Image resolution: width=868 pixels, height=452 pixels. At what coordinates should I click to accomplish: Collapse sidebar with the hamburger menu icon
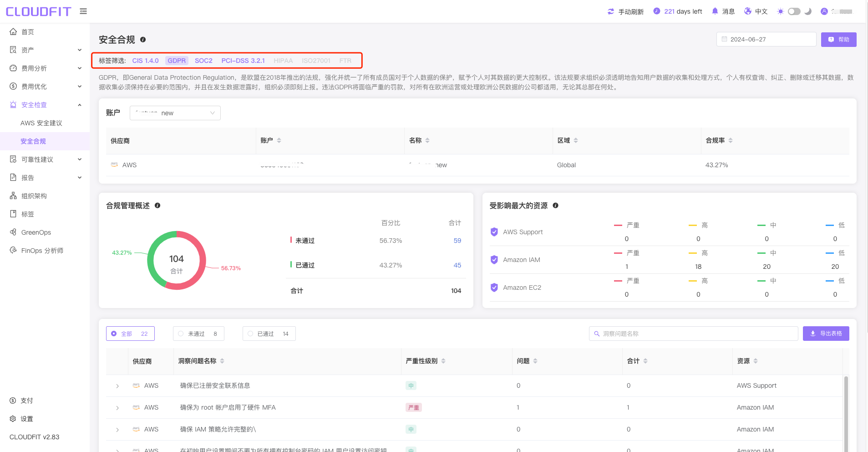click(83, 11)
